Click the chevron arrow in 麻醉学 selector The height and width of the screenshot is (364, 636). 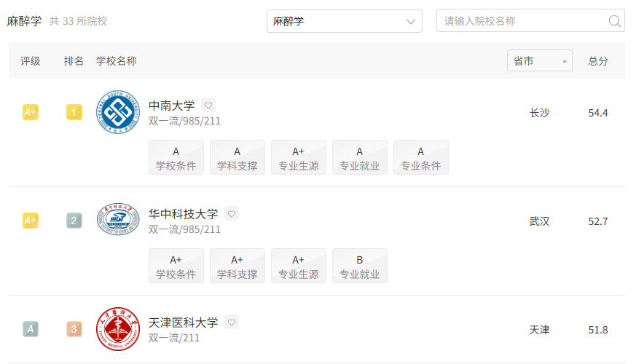(x=411, y=22)
